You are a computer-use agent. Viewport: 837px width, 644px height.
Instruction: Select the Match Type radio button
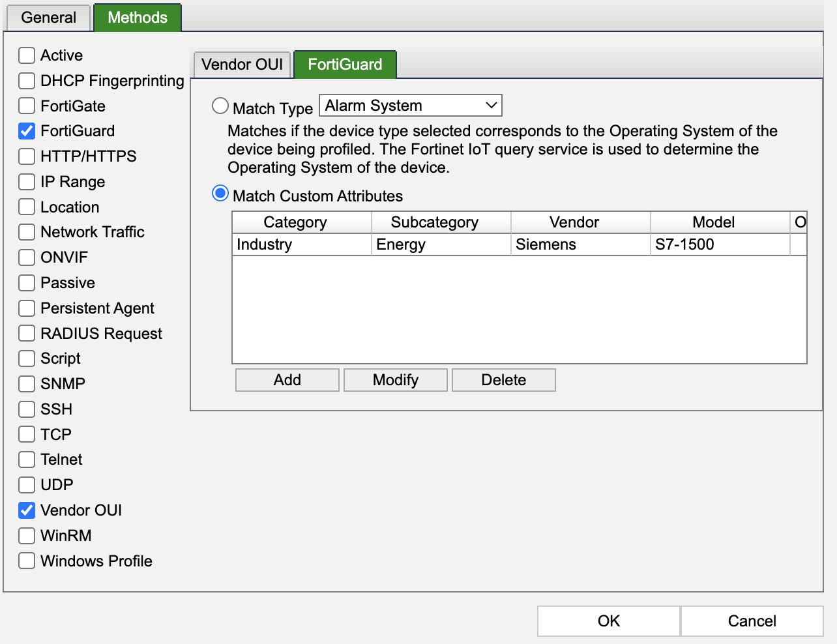[x=220, y=105]
